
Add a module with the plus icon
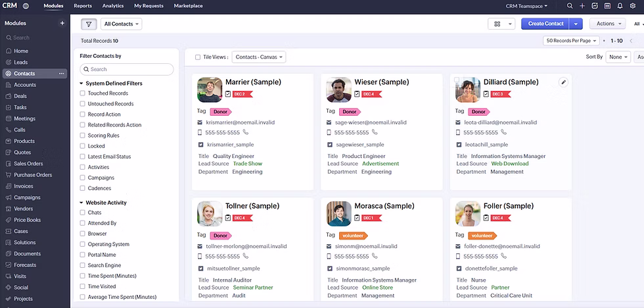(x=62, y=24)
